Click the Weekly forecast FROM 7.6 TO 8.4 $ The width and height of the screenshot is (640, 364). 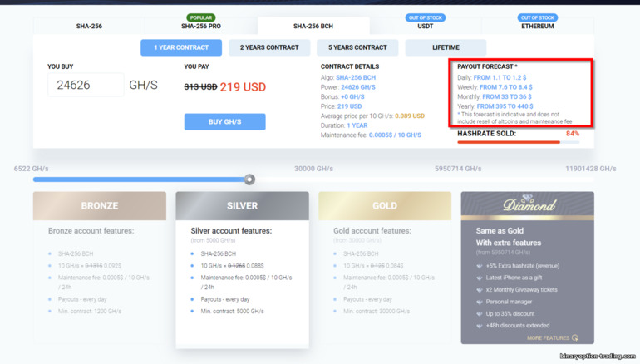tap(505, 87)
